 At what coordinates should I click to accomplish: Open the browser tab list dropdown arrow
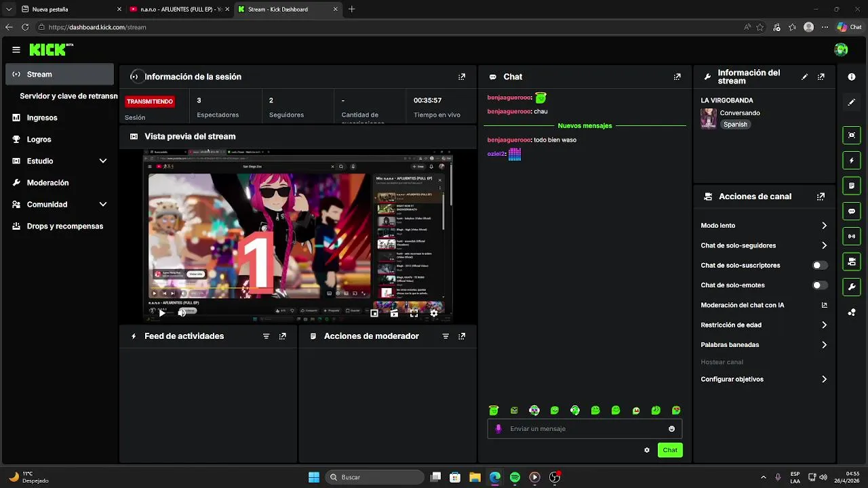[x=9, y=9]
